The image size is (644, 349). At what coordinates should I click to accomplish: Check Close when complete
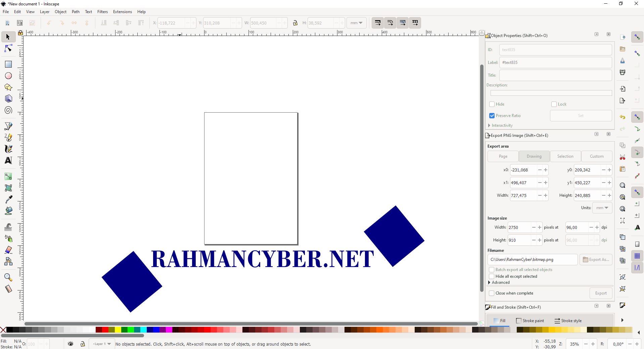492,293
